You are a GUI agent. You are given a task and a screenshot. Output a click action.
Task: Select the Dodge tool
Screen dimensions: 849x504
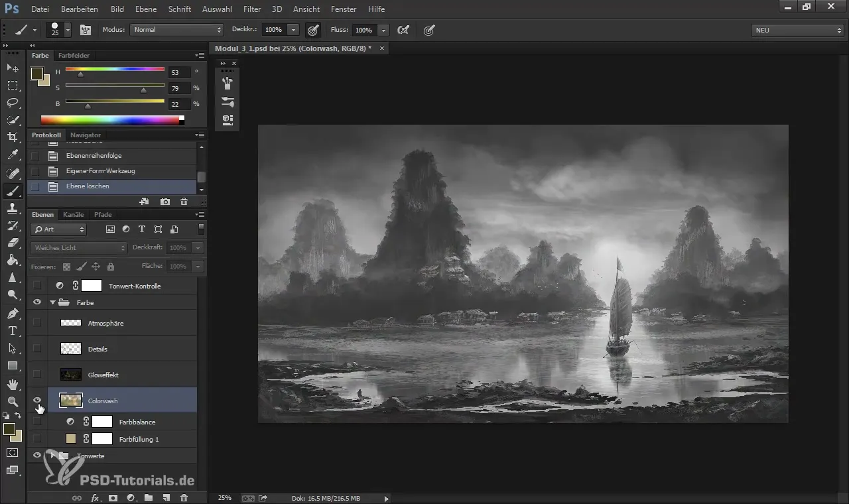[13, 294]
